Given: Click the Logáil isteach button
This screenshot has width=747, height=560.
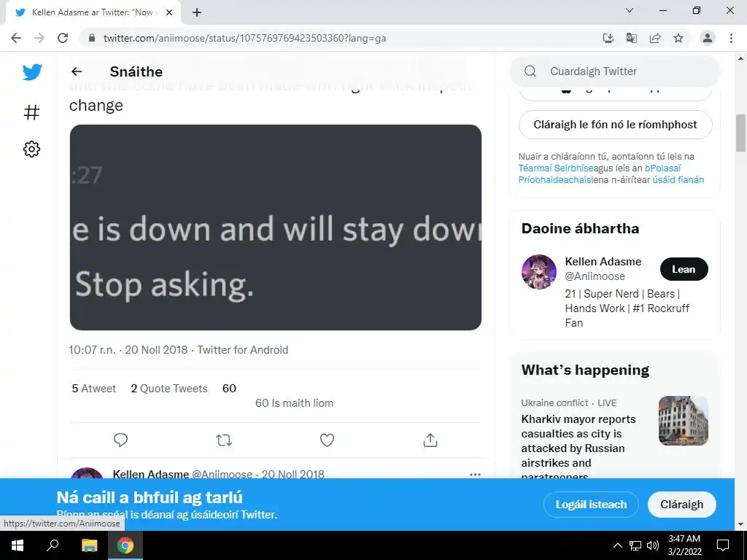Looking at the screenshot, I should [x=591, y=505].
